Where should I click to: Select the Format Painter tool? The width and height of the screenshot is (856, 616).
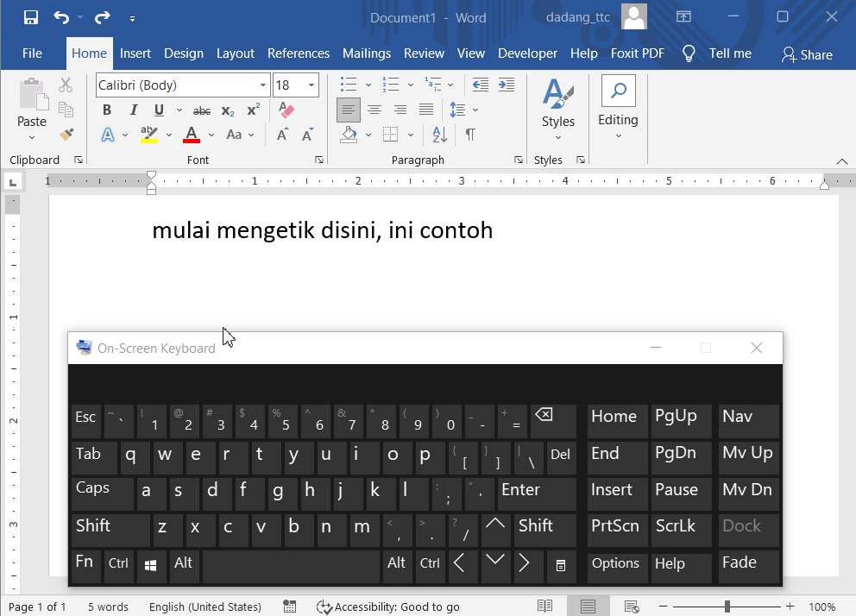click(66, 135)
